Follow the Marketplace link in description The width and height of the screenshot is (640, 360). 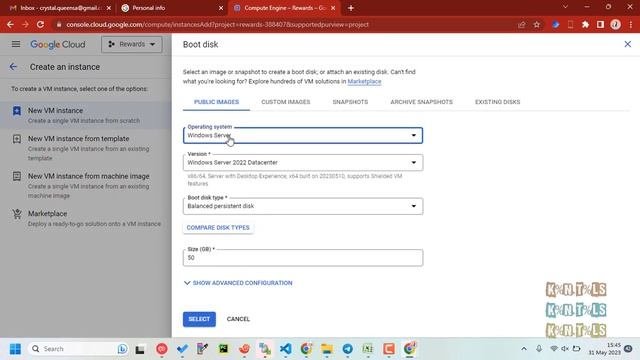tap(364, 81)
